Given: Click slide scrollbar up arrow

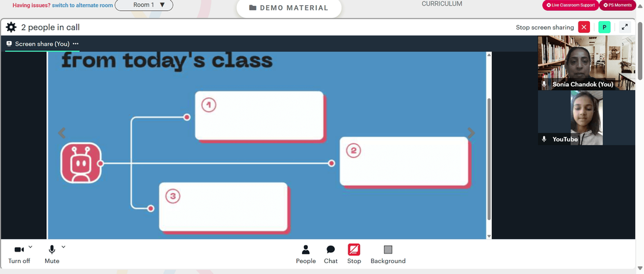Looking at the screenshot, I should [489, 55].
